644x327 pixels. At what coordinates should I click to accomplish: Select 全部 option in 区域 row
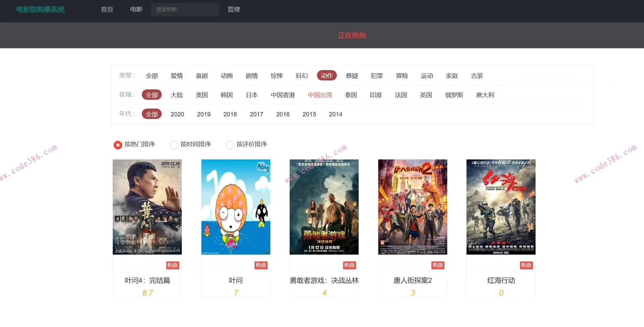152,95
